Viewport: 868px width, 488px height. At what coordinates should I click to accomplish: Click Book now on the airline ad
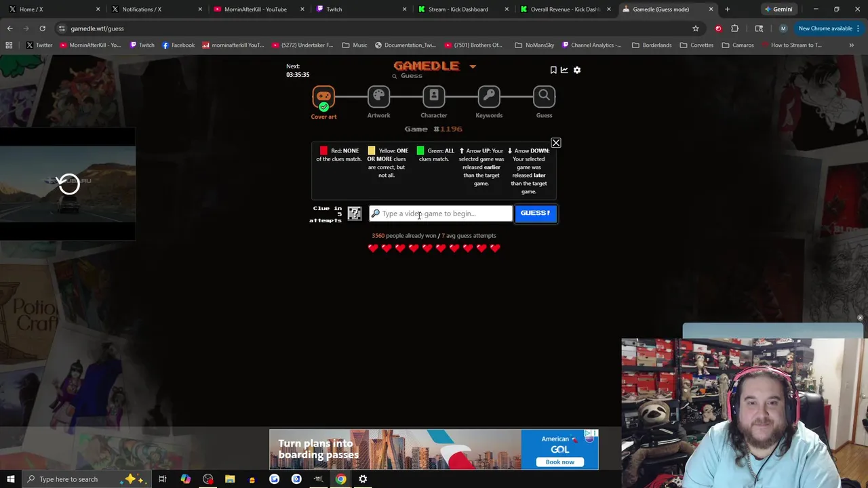[x=560, y=462]
